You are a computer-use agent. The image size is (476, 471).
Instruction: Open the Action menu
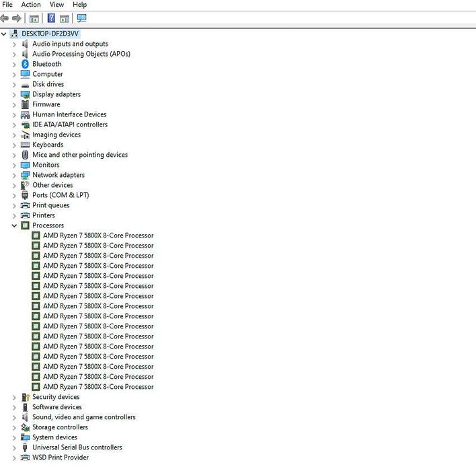31,5
